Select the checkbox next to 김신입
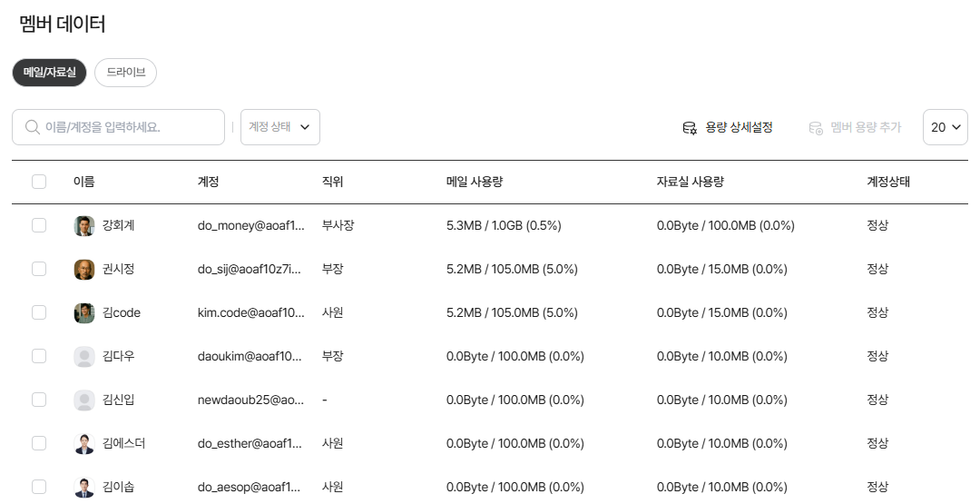The height and width of the screenshot is (504, 980). 39,400
